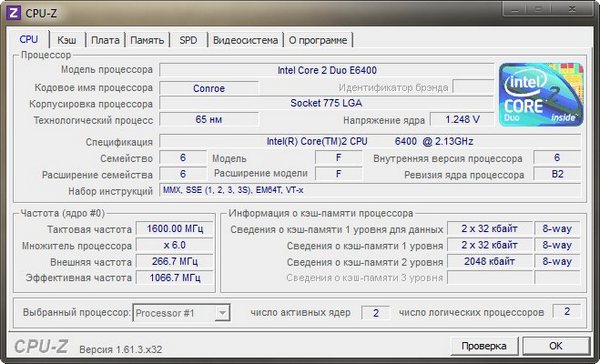The height and width of the screenshot is (364, 600).
Task: Click the Набор инструкций label
Action: coord(111,191)
